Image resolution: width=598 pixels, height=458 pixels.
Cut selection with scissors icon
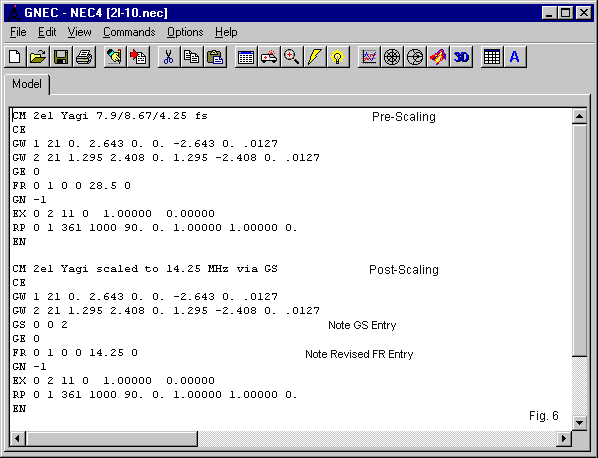tap(169, 57)
